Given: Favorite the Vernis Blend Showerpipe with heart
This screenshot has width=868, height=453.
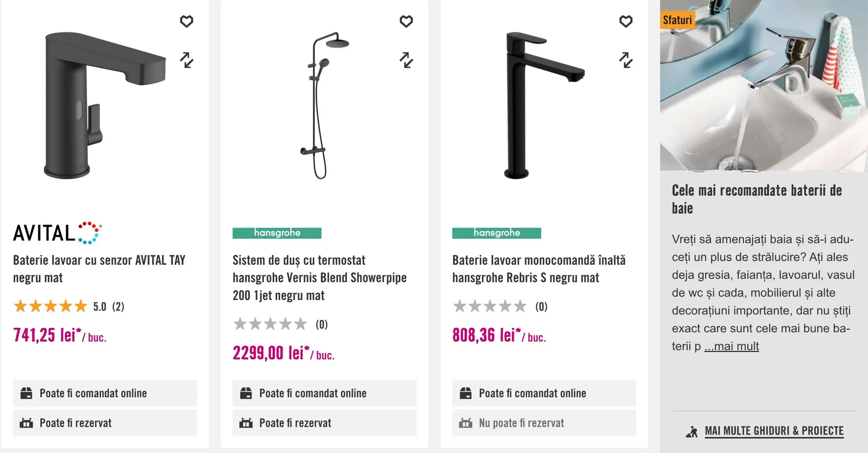Looking at the screenshot, I should 406,21.
